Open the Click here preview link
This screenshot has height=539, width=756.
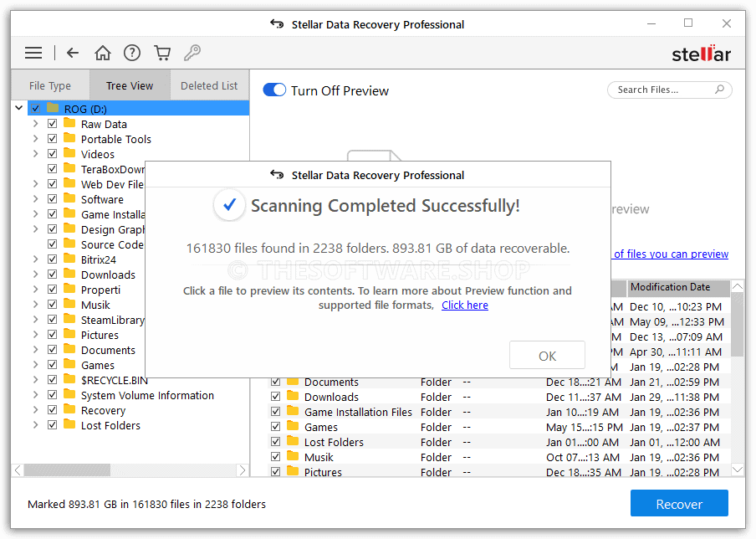click(x=465, y=305)
